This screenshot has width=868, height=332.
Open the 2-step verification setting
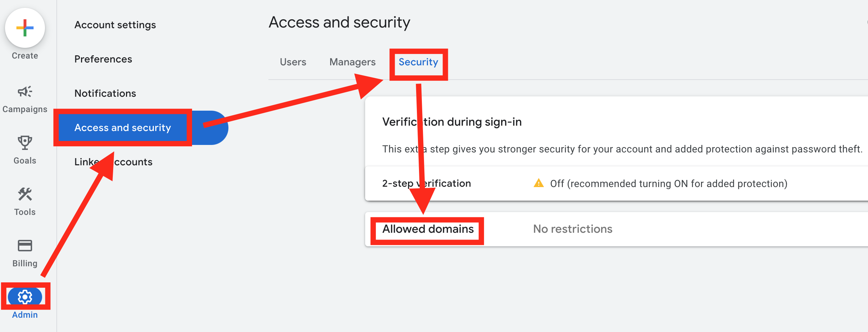pyautogui.click(x=427, y=183)
